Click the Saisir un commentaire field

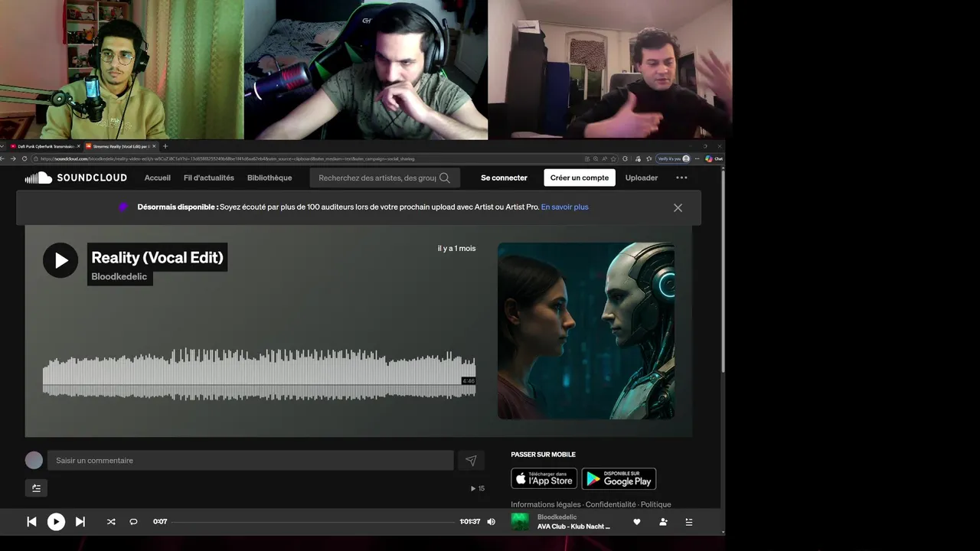[x=250, y=460]
